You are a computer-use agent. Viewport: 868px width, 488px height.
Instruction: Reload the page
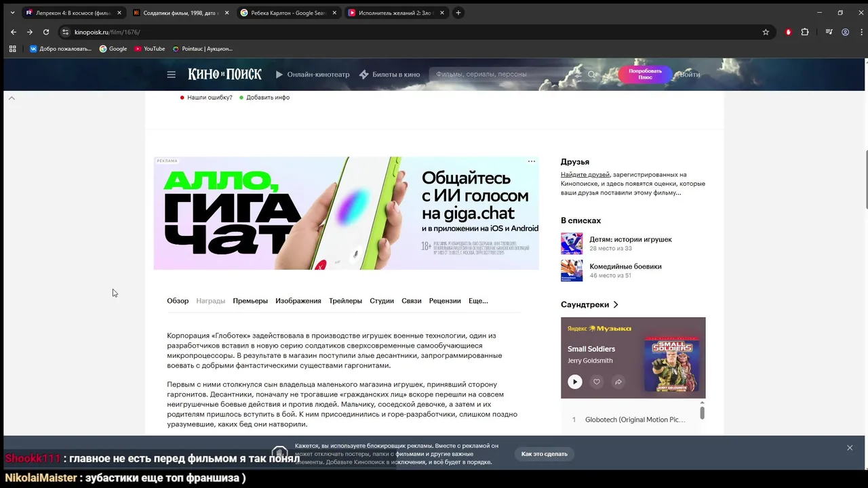(46, 32)
